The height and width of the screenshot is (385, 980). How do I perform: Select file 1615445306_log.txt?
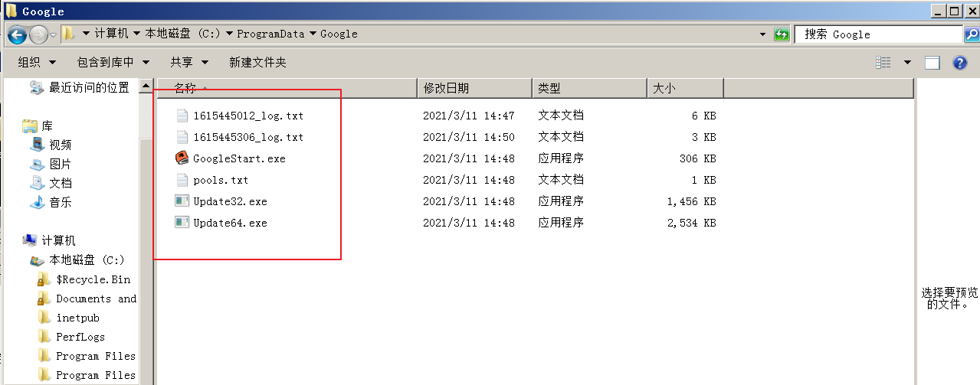point(248,137)
